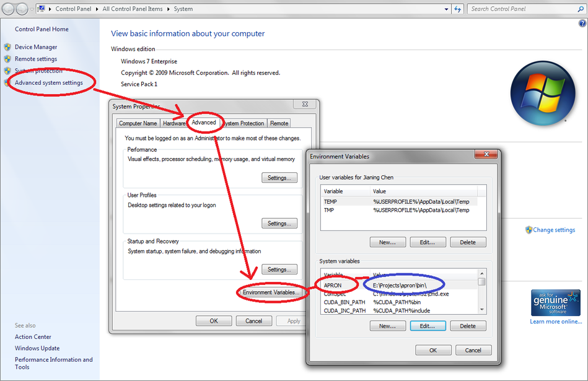Expand the All Control Panel Items breadcrumb arrow

pyautogui.click(x=169, y=9)
